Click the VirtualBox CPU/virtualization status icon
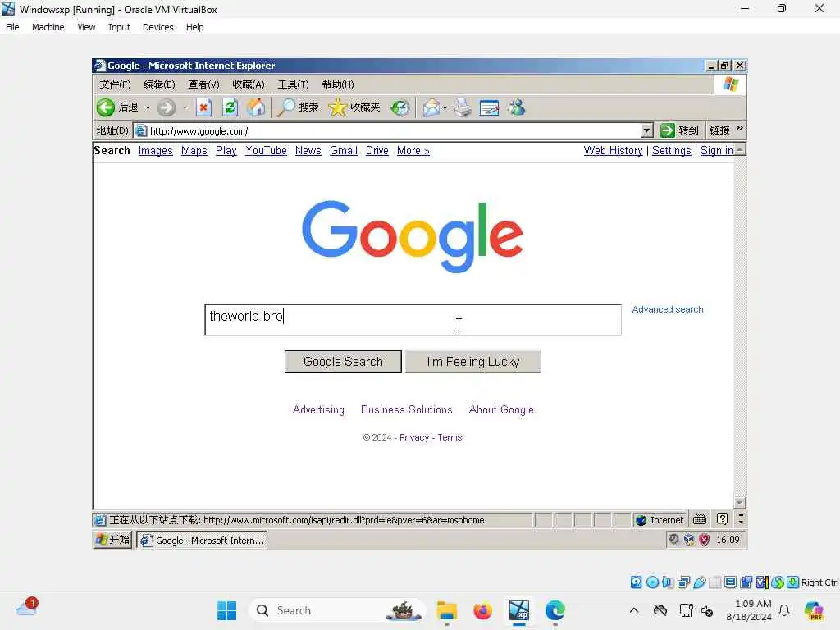Viewport: 840px width, 630px height. (x=761, y=582)
